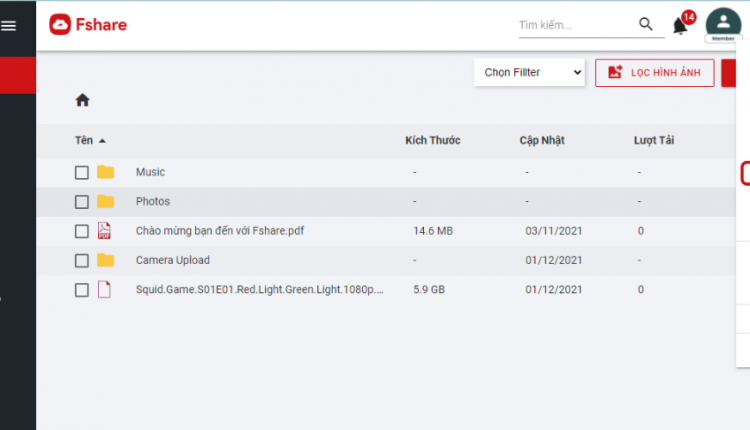Toggle sort arrow next to Tên

click(102, 141)
